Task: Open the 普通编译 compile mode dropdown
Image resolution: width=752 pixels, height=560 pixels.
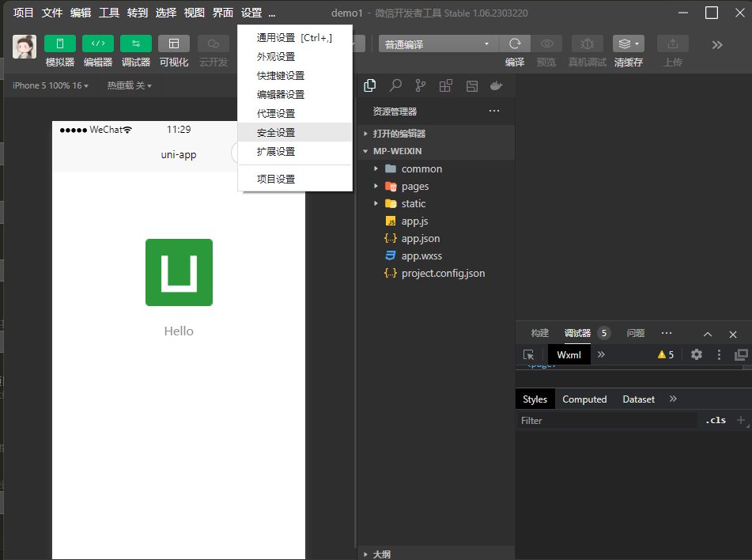Action: click(439, 44)
